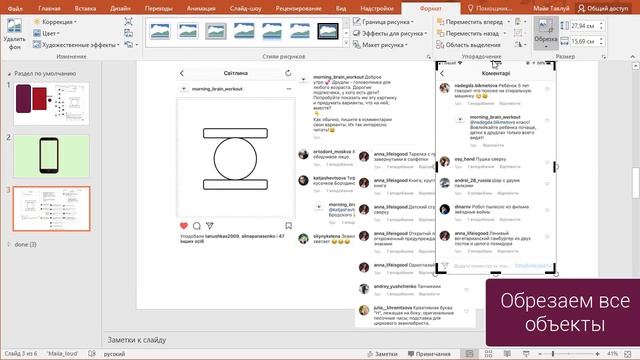640x360 pixels.
Task: Open the Цвет color dropdown
Action: (47, 33)
